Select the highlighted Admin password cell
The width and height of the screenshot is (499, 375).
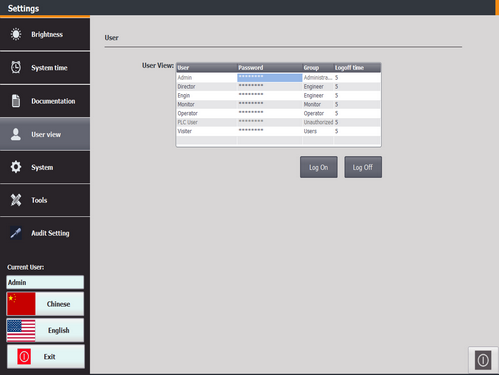270,77
